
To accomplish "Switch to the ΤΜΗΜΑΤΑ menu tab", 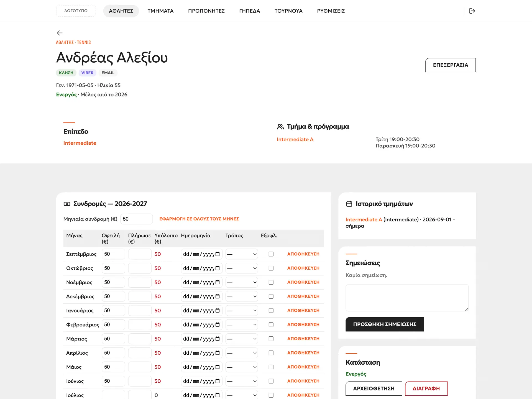I will click(x=160, y=11).
